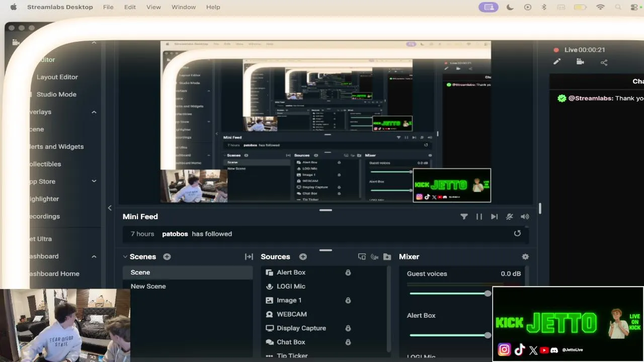Screen dimensions: 644x362
Task: Toggle the lock on Display Capture source
Action: pos(348,328)
